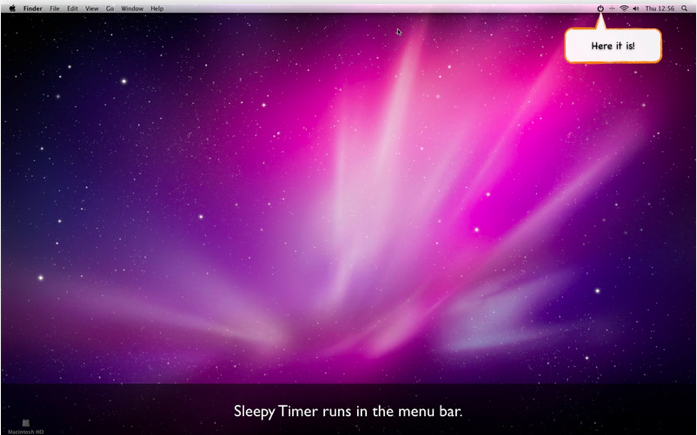
Task: Open the Help menu
Action: 157,8
